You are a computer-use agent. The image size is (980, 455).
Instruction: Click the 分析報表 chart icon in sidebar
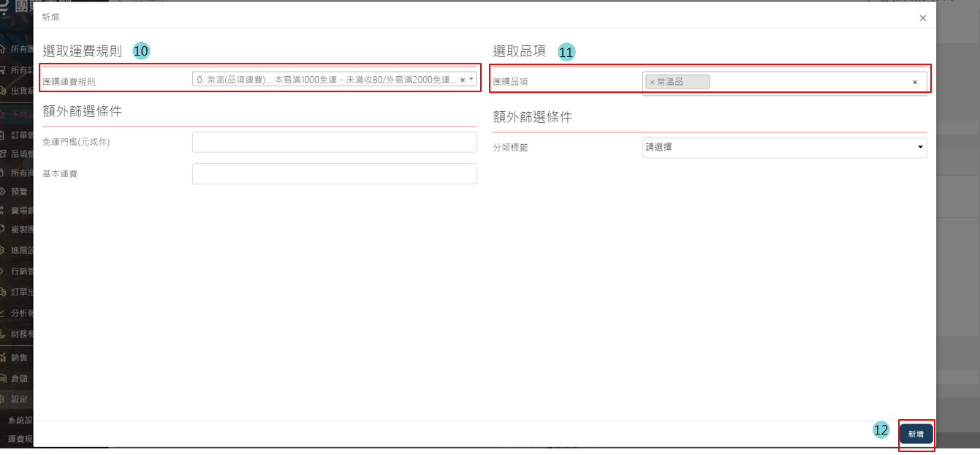pyautogui.click(x=4, y=312)
